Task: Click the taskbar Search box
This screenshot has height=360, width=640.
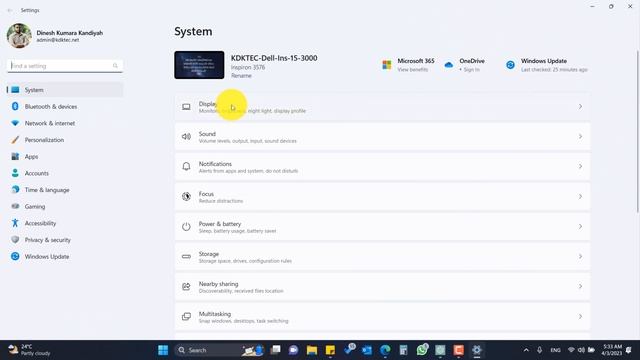Action: [x=220, y=350]
